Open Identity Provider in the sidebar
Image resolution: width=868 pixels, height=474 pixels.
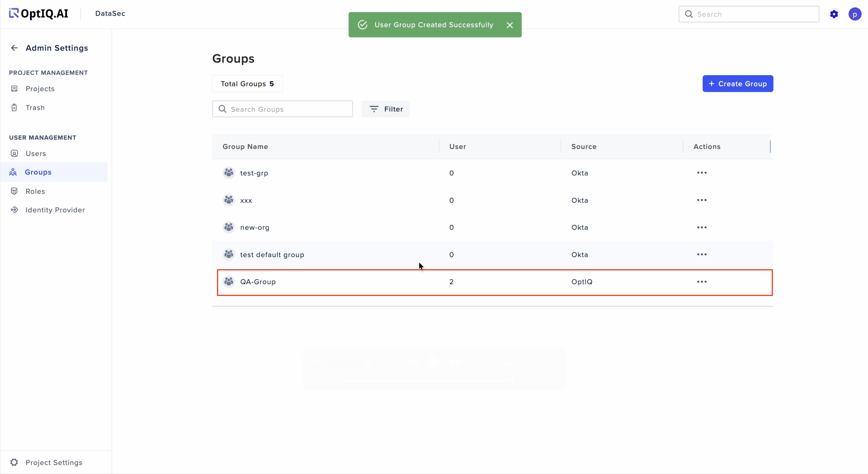click(55, 210)
